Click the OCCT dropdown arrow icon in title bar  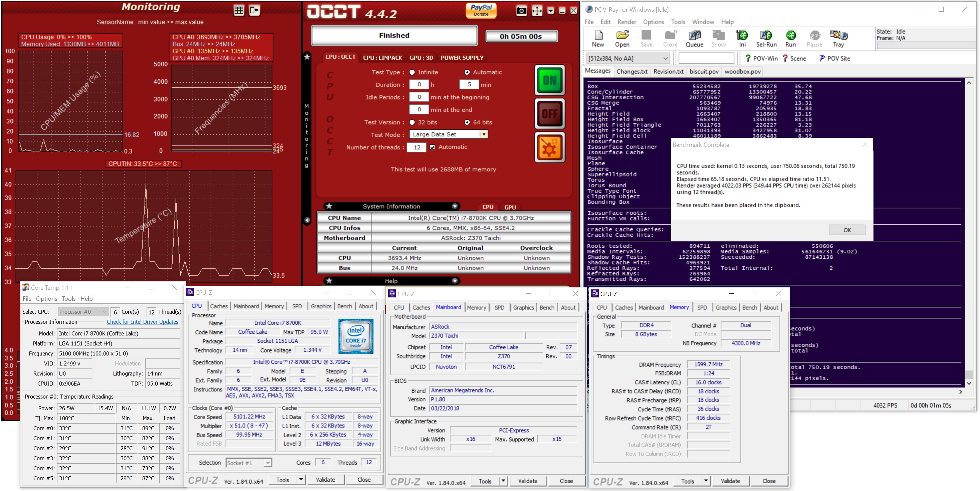click(x=551, y=11)
